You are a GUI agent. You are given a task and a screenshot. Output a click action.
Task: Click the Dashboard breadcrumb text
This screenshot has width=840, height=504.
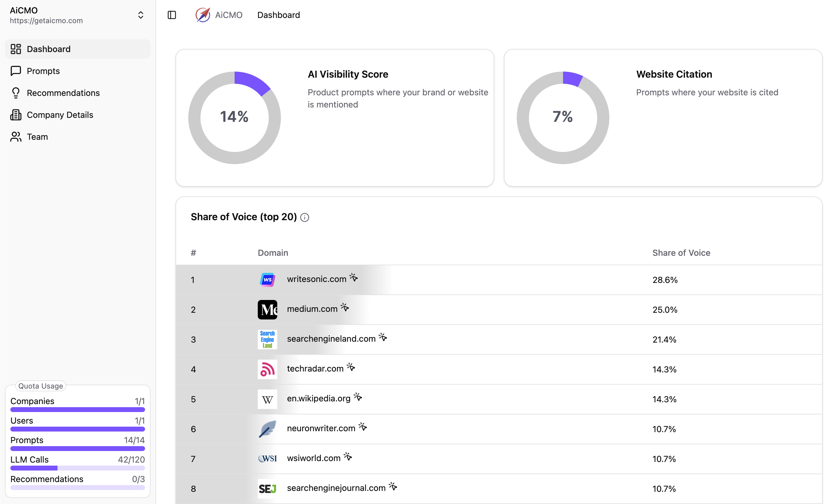pos(279,15)
